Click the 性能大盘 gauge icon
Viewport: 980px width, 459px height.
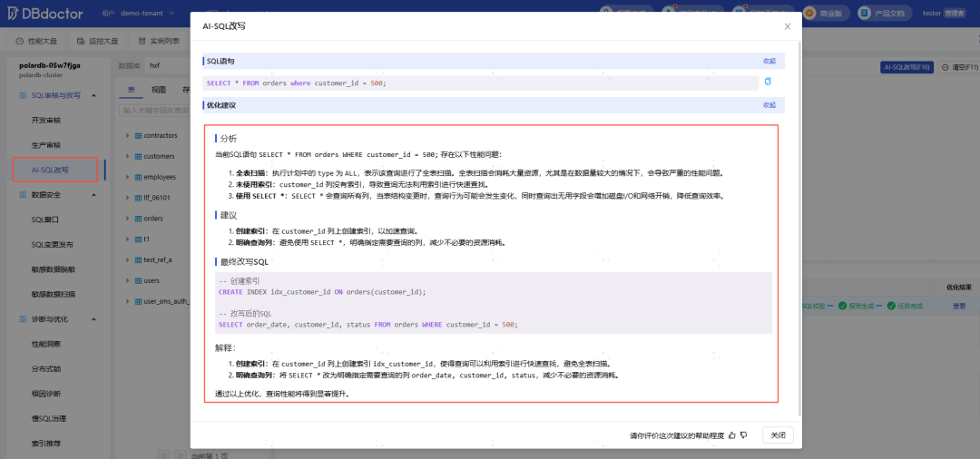20,41
